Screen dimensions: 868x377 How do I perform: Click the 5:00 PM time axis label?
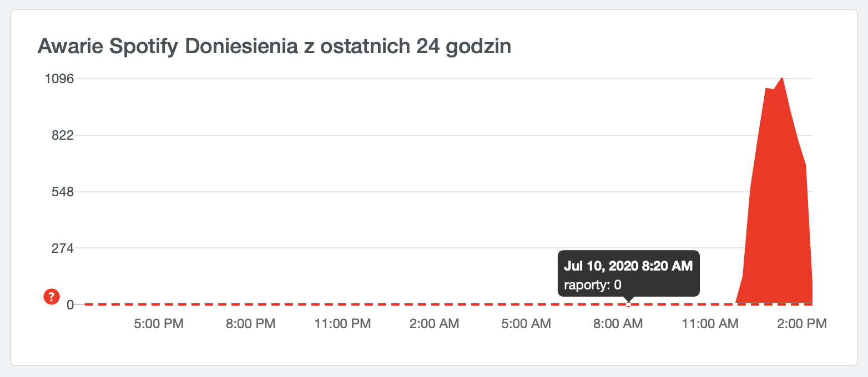pos(159,324)
